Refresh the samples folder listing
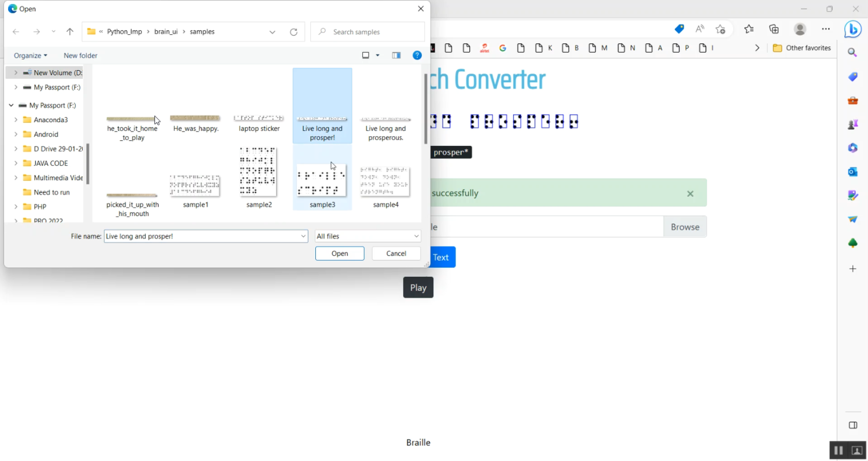Viewport: 868px width, 461px height. click(293, 32)
